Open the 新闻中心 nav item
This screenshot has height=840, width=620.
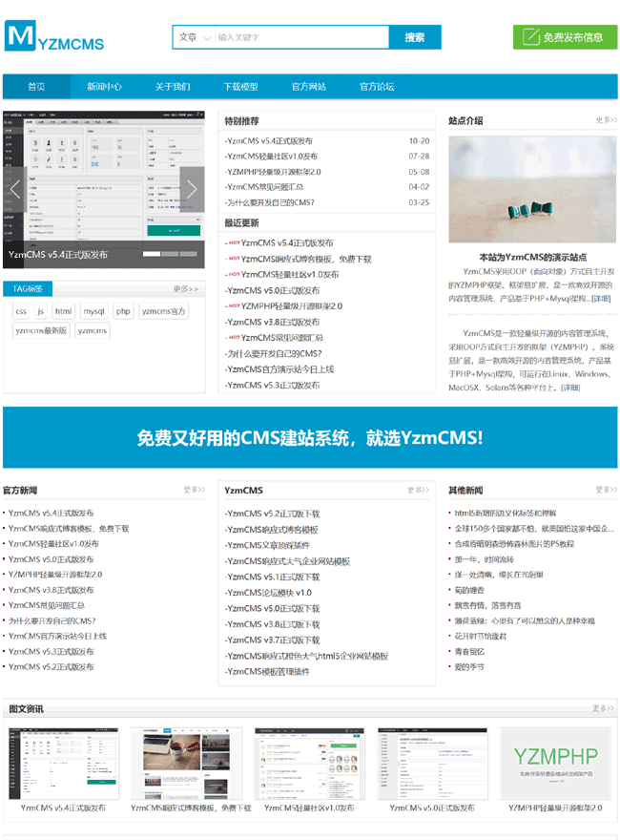104,86
